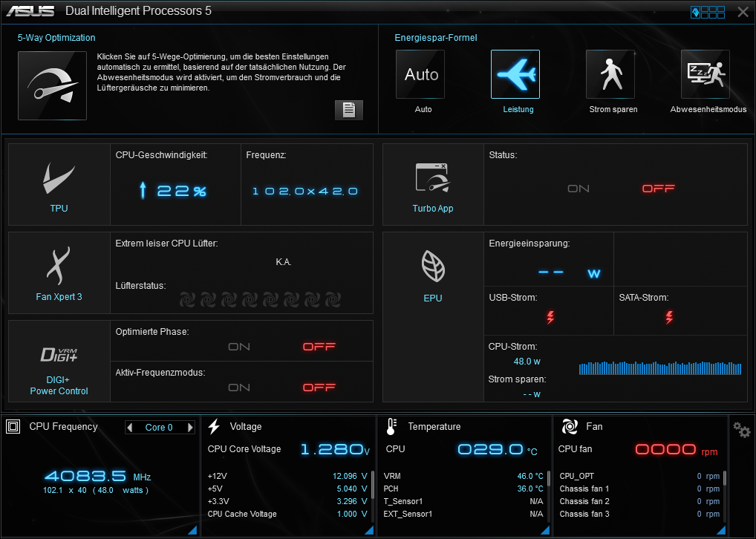The width and height of the screenshot is (756, 539).
Task: Click DIGI+ Power Control text label
Action: pyautogui.click(x=59, y=385)
